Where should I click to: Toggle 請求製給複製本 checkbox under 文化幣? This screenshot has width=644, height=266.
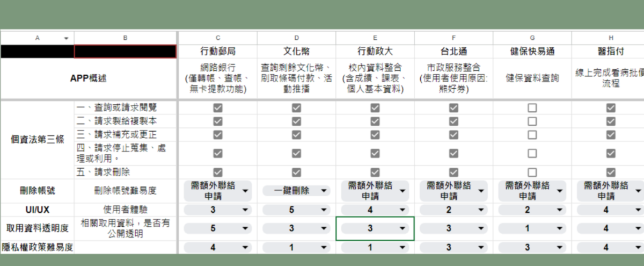pyautogui.click(x=296, y=121)
